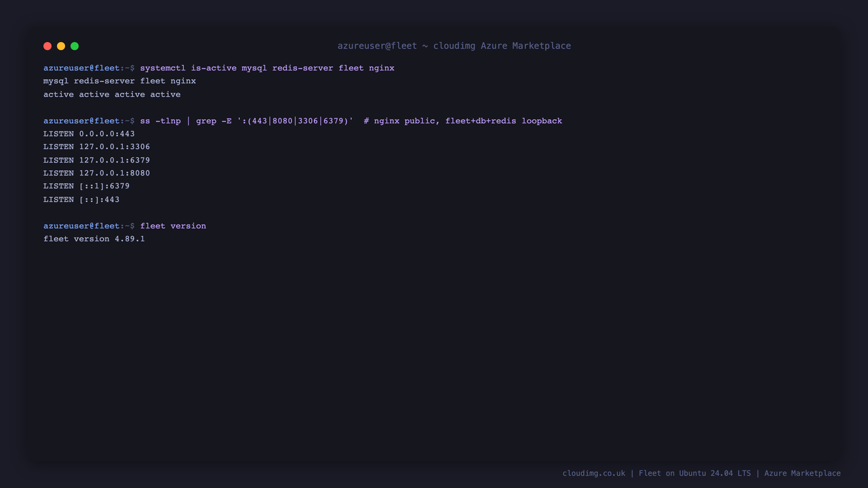Click the green maximize window dot
The height and width of the screenshot is (488, 868).
tap(75, 46)
